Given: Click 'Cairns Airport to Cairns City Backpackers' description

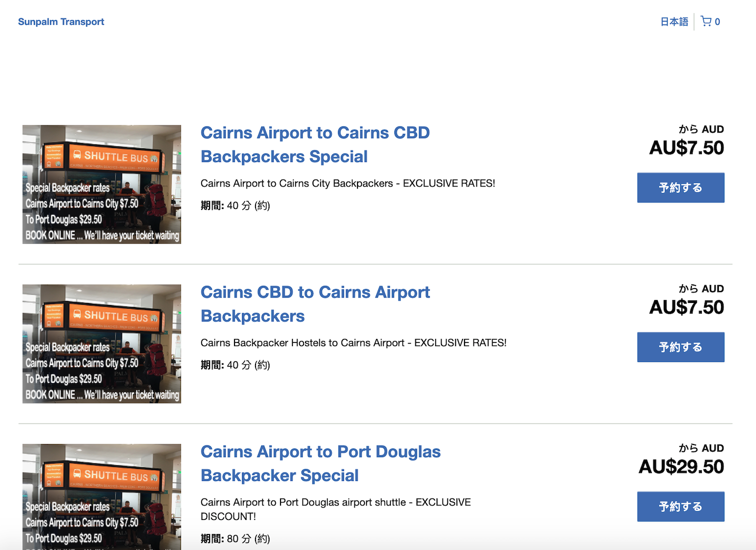Looking at the screenshot, I should (x=347, y=183).
